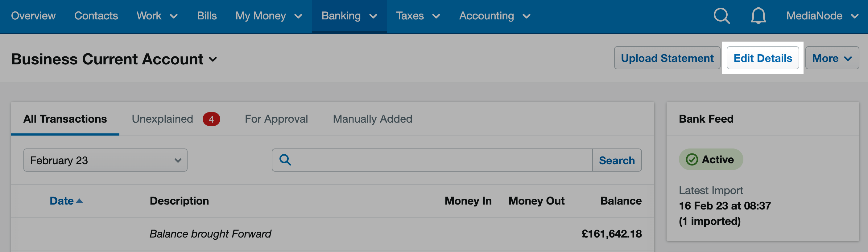Screen dimensions: 868x252
Task: Select the Manually Added tab
Action: click(372, 119)
